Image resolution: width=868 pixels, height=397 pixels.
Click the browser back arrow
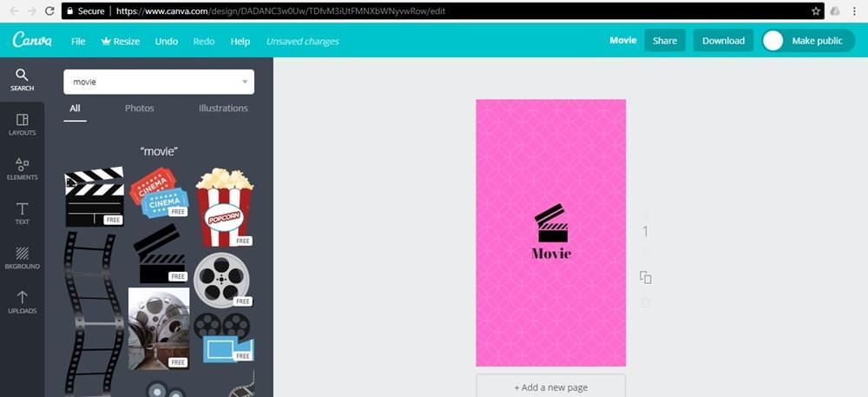click(13, 11)
